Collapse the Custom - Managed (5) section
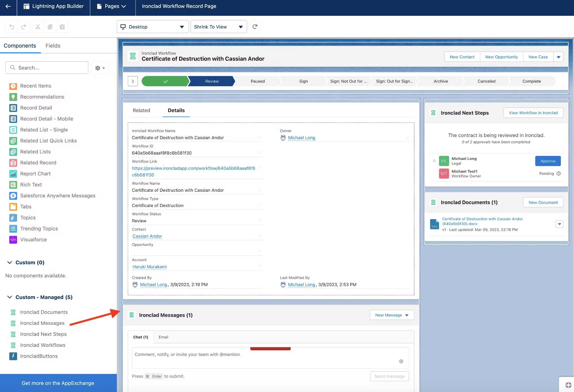This screenshot has width=574, height=392. pyautogui.click(x=10, y=297)
